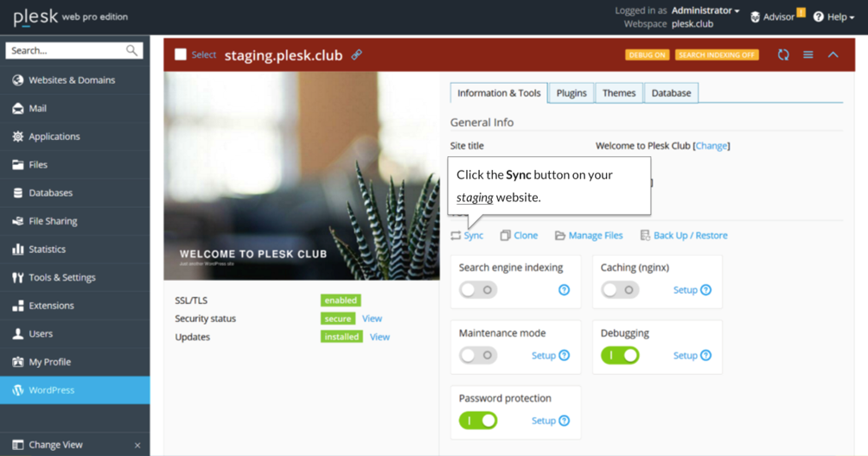Screen dimensions: 868x456
Task: Click help icon beside Caching Setup
Action: pyautogui.click(x=705, y=290)
